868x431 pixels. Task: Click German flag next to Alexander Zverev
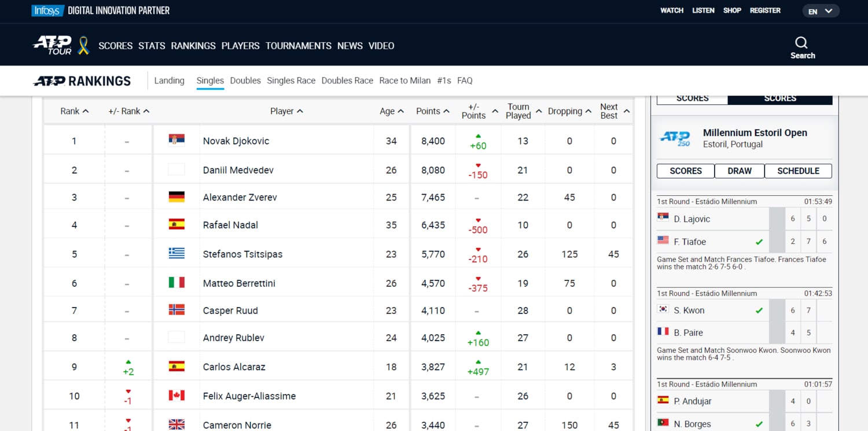pos(176,197)
